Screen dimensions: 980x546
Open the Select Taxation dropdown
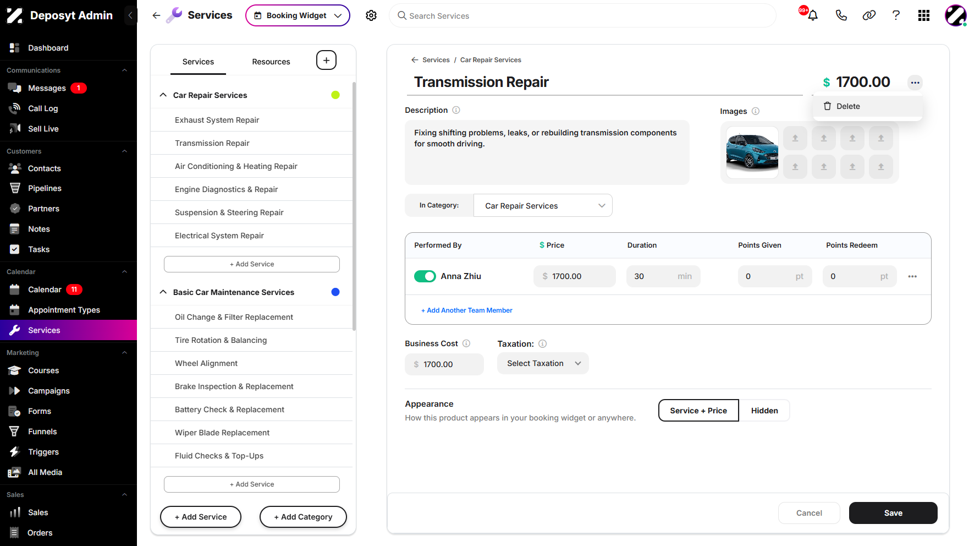pos(543,363)
